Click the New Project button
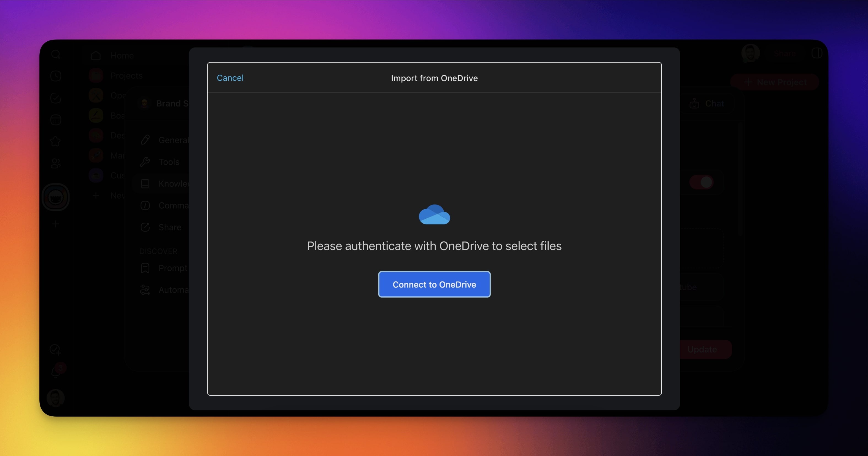Viewport: 868px width, 456px height. tap(774, 82)
